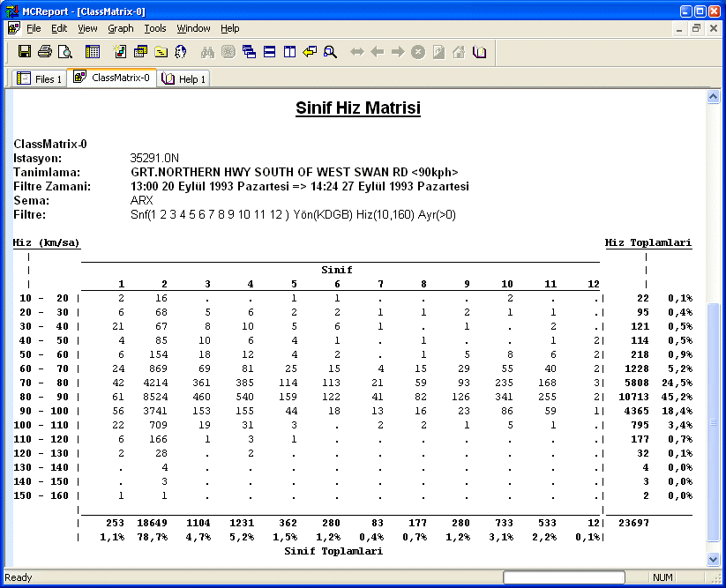Image resolution: width=726 pixels, height=588 pixels.
Task: Click the yellow arrow window icon
Action: (x=310, y=51)
